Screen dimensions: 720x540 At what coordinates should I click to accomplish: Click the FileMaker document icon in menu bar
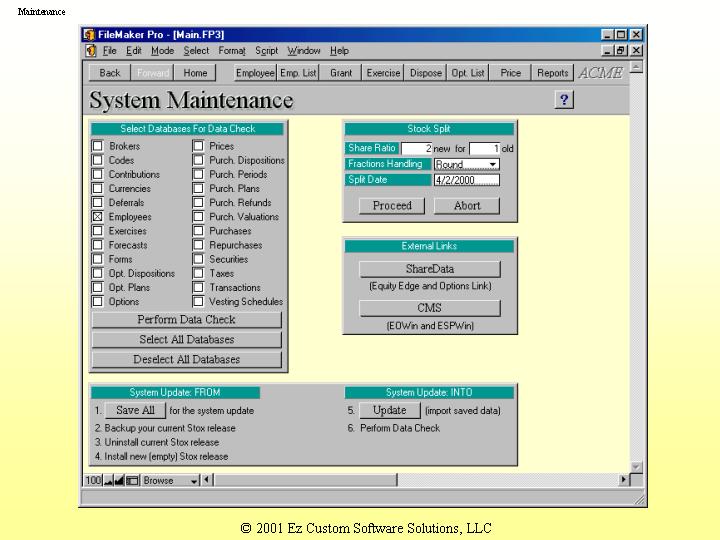(91, 50)
